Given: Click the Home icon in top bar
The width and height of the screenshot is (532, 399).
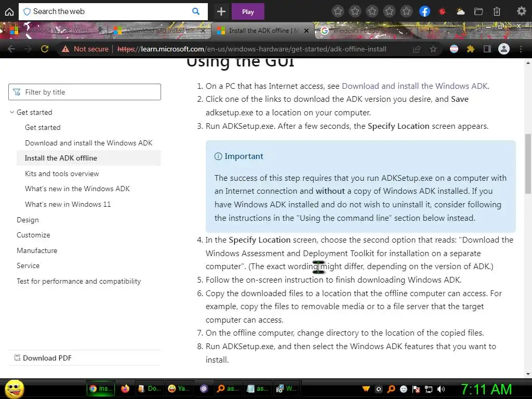Looking at the screenshot, I should tap(9, 12).
